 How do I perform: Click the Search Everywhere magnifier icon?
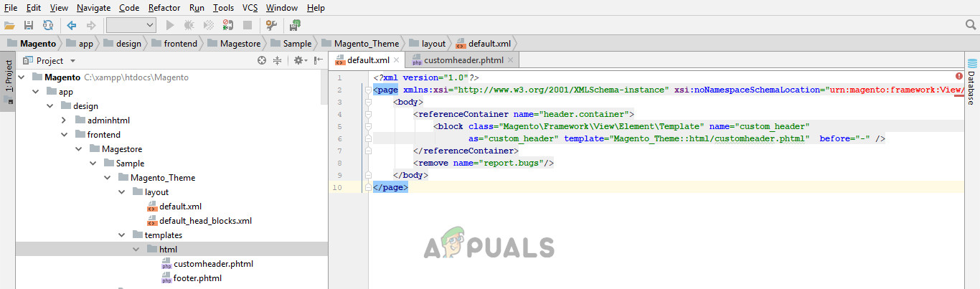pos(970,25)
